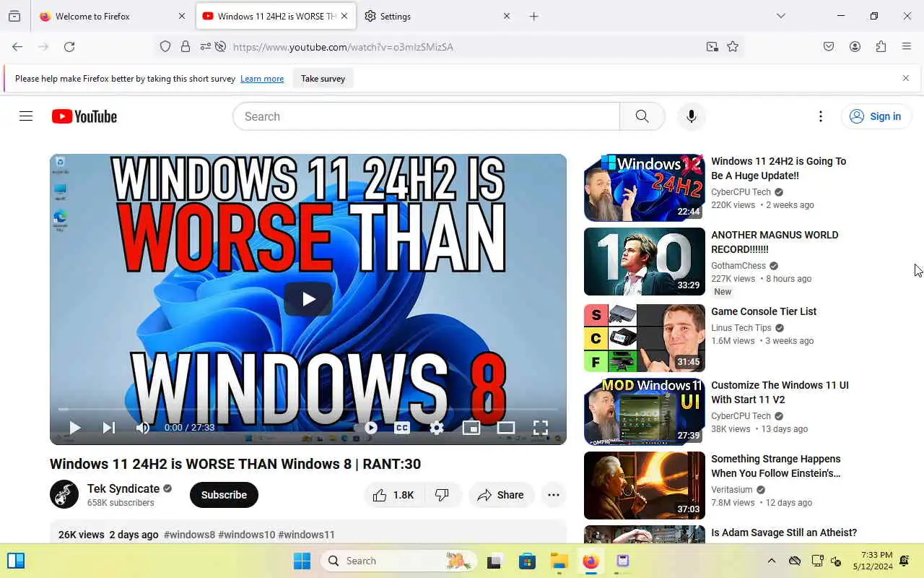Click the search magnifier button on YouTube
Screen dimensions: 924x578
pyautogui.click(x=642, y=116)
